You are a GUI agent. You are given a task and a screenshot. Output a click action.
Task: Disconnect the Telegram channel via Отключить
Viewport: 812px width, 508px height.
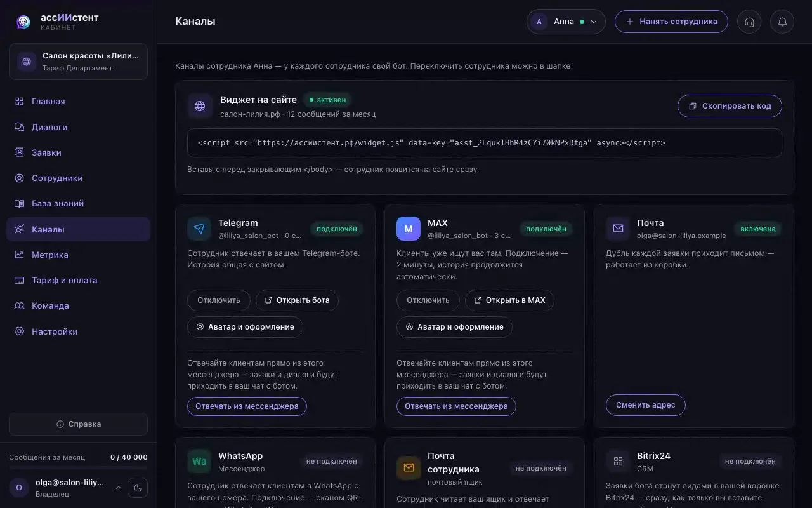[x=219, y=300]
